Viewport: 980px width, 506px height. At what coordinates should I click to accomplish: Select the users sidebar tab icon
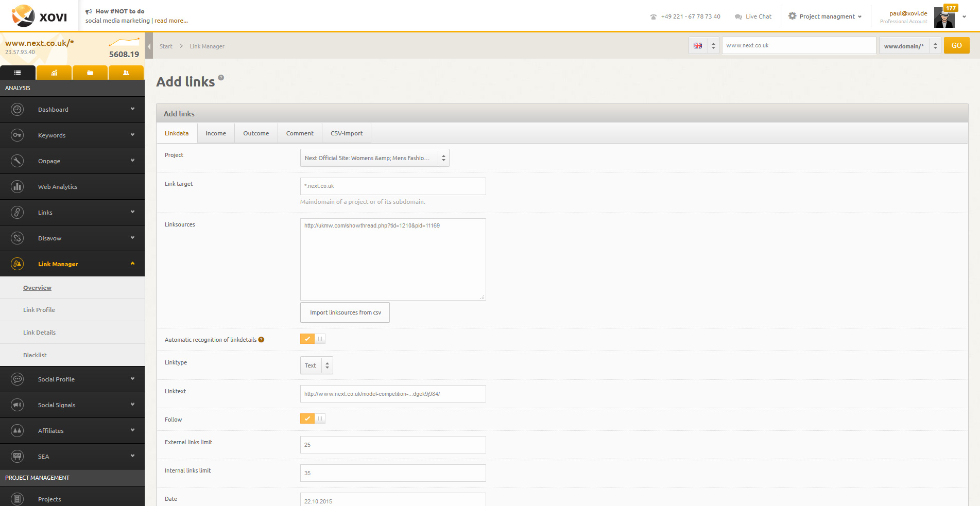coord(126,73)
